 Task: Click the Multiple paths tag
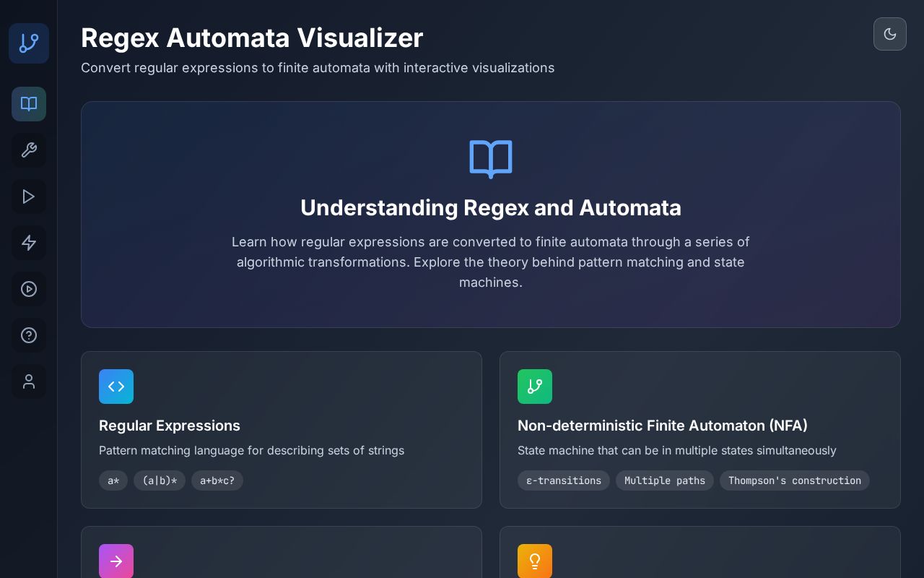(x=665, y=480)
